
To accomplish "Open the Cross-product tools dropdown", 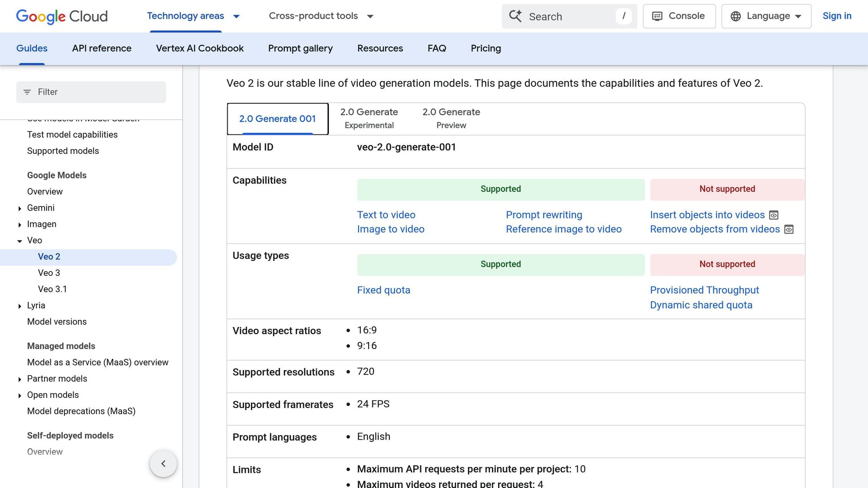I will point(321,16).
